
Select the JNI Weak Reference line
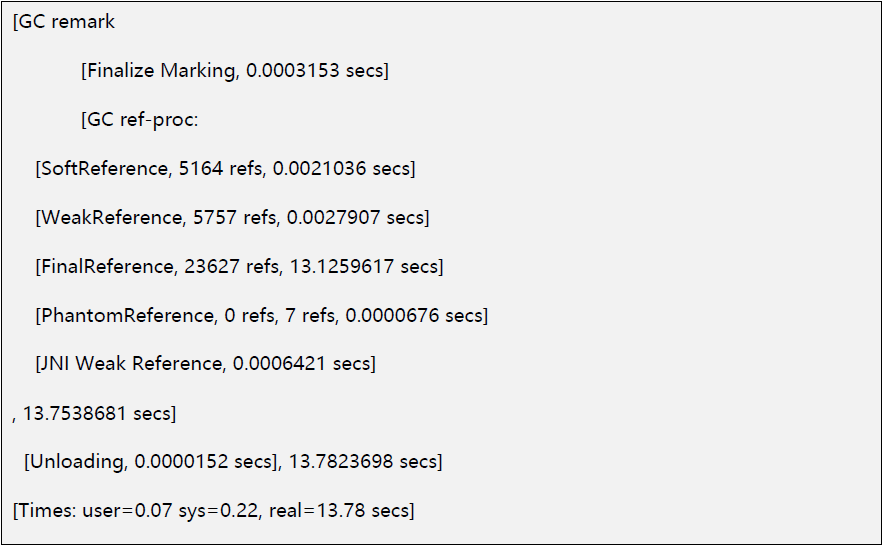click(206, 364)
